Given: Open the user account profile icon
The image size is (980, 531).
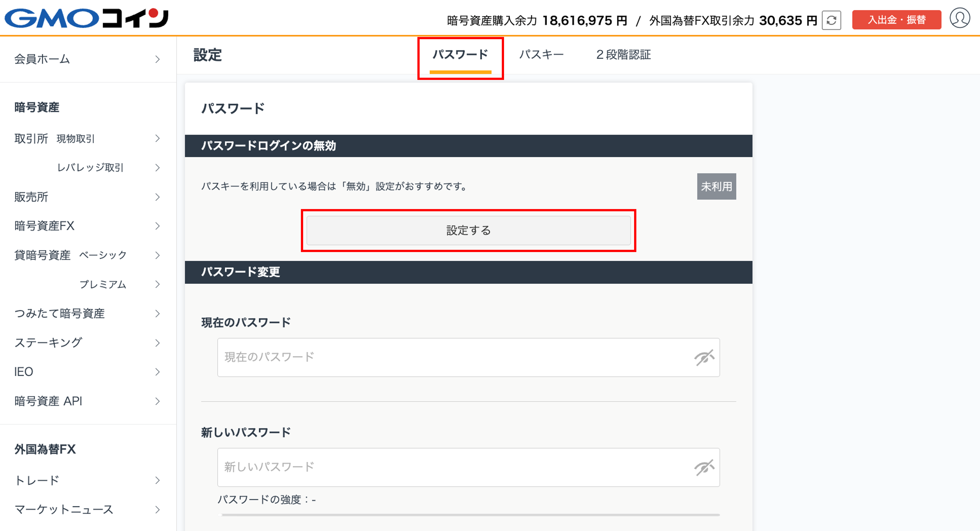Looking at the screenshot, I should point(960,18).
